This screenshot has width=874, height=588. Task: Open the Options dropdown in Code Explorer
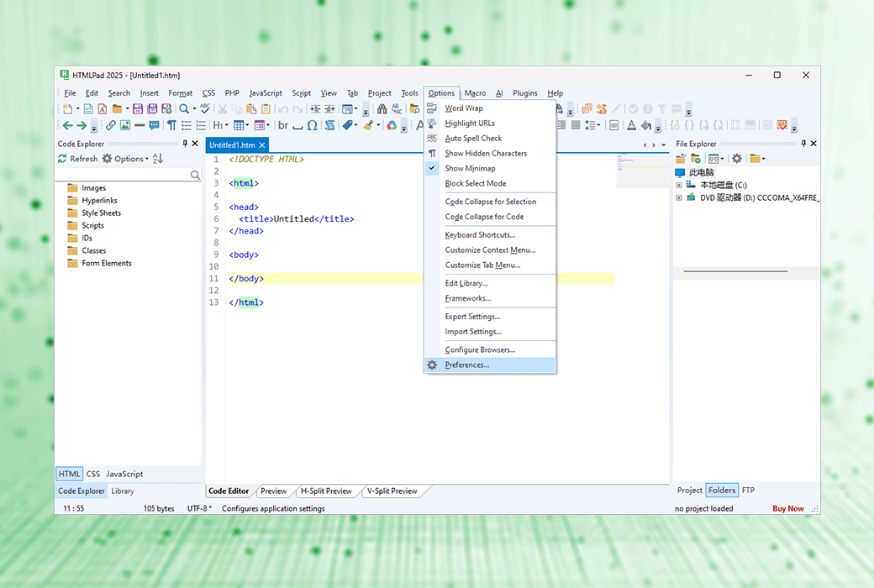[125, 159]
